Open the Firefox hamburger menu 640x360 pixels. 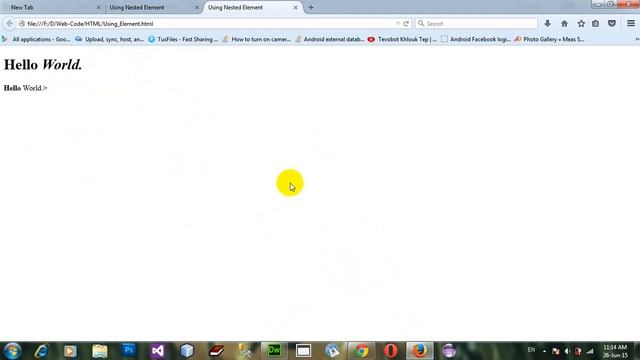click(631, 24)
